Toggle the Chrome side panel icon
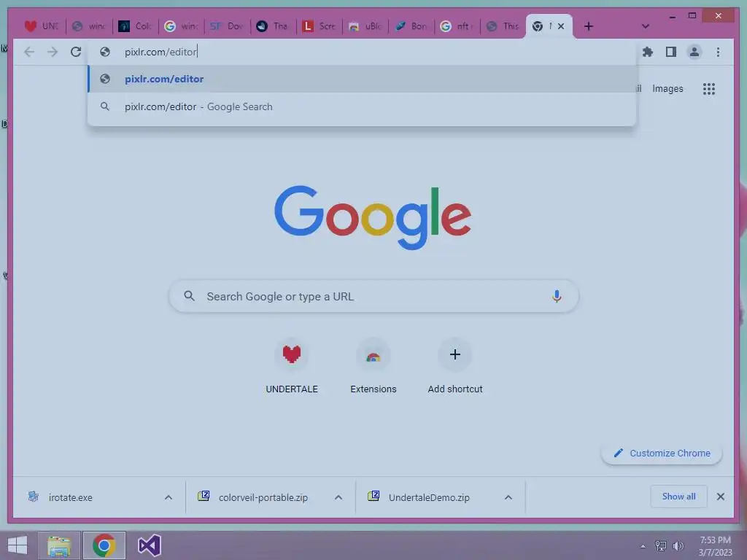Viewport: 747px width, 560px height. pyautogui.click(x=671, y=52)
